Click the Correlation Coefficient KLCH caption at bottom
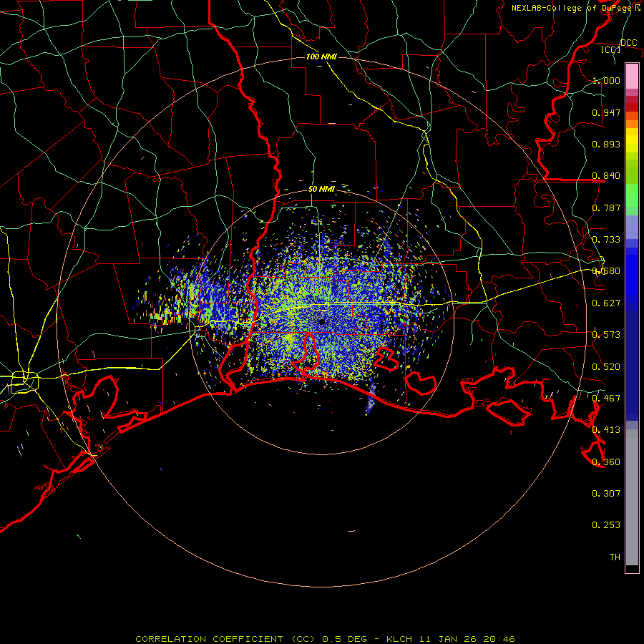The height and width of the screenshot is (644, 644). [x=325, y=639]
